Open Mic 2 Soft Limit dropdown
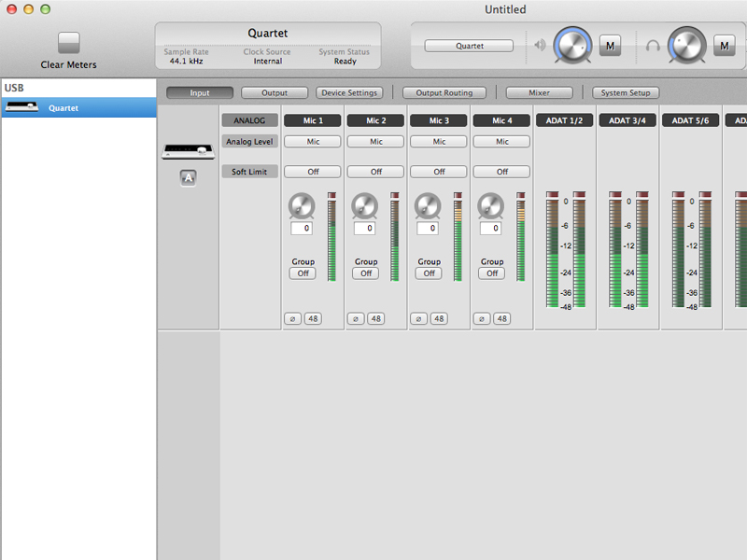The width and height of the screenshot is (747, 560). pos(376,172)
